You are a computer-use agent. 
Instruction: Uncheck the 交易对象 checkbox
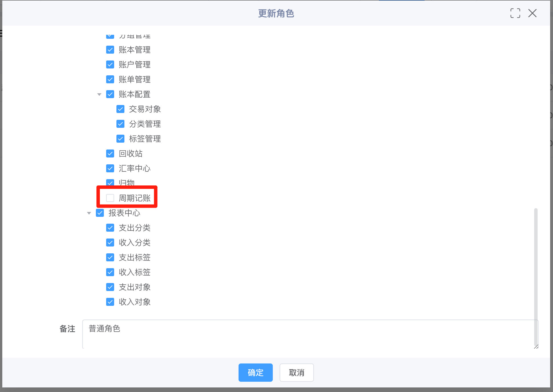pyautogui.click(x=120, y=109)
